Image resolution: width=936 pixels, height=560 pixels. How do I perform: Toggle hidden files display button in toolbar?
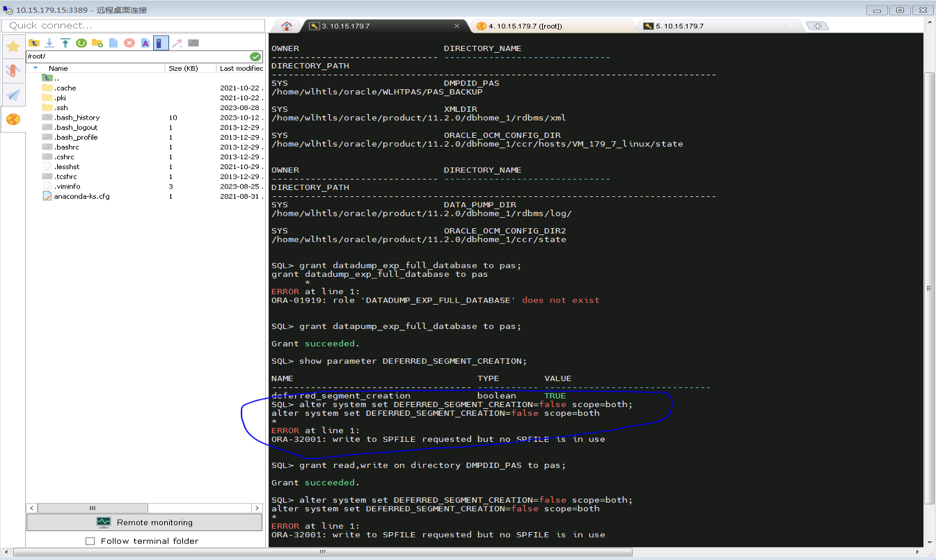[x=161, y=43]
